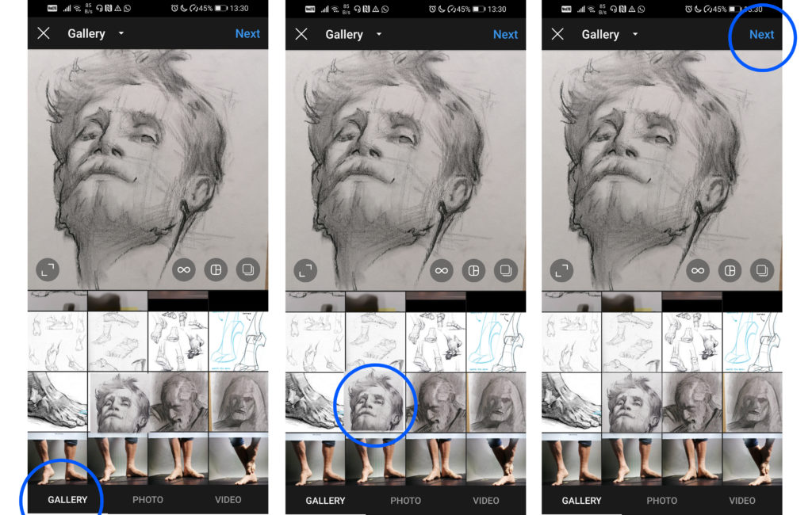Open Layout collage icon in right screenshot
The height and width of the screenshot is (515, 812).
coord(730,271)
